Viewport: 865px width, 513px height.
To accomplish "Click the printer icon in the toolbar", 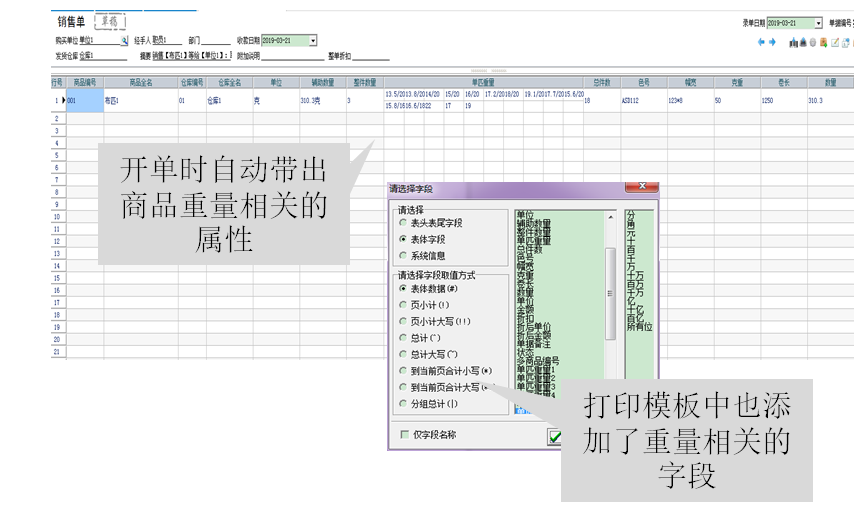I will [803, 43].
